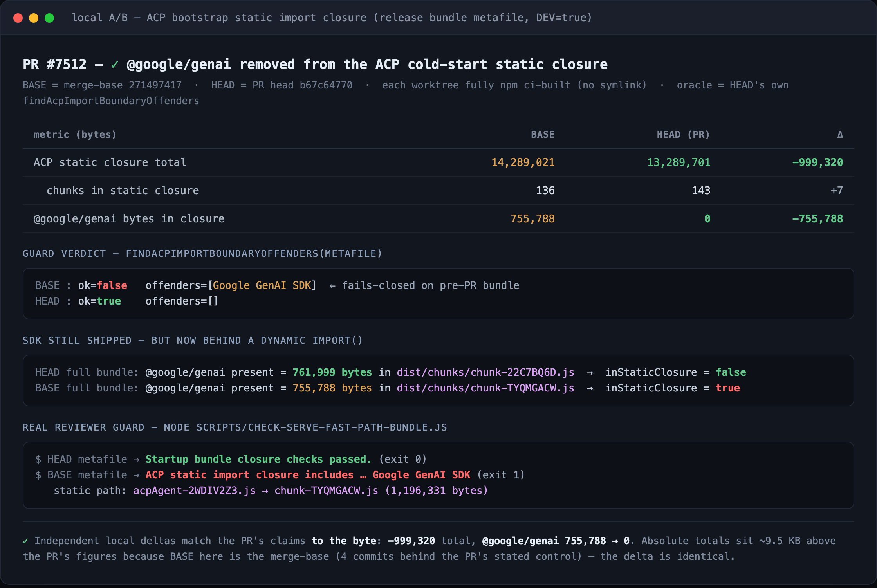Click the '← fails-closed on pre-PR bundle' note

pos(424,286)
